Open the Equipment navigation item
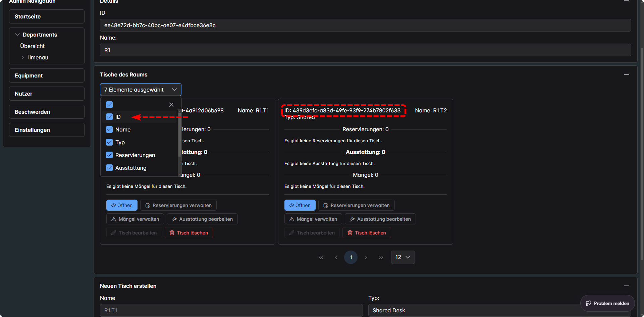 point(47,75)
